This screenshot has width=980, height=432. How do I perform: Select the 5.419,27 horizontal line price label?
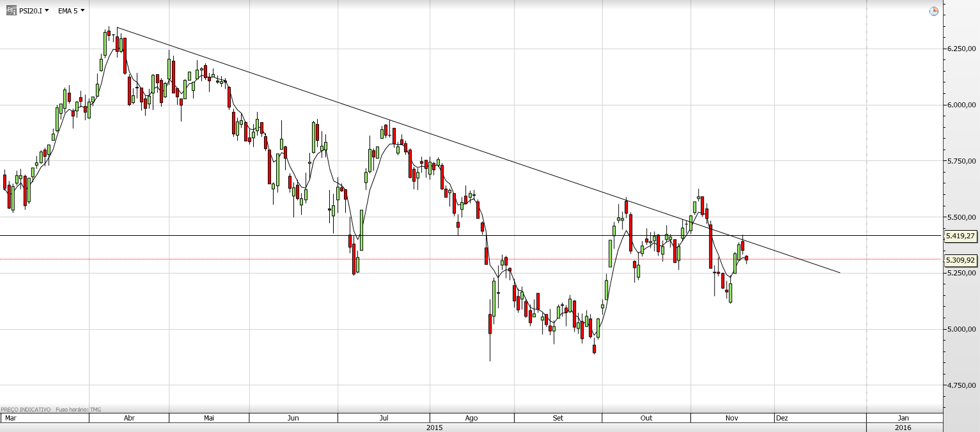(x=960, y=236)
